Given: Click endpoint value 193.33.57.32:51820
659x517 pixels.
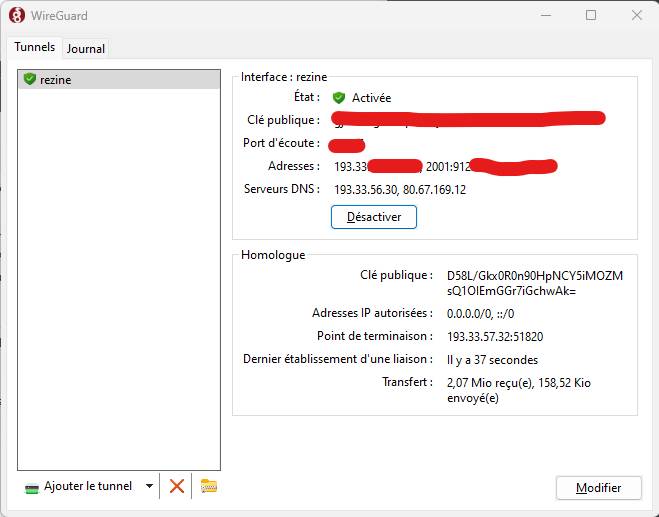Looking at the screenshot, I should tap(495, 337).
